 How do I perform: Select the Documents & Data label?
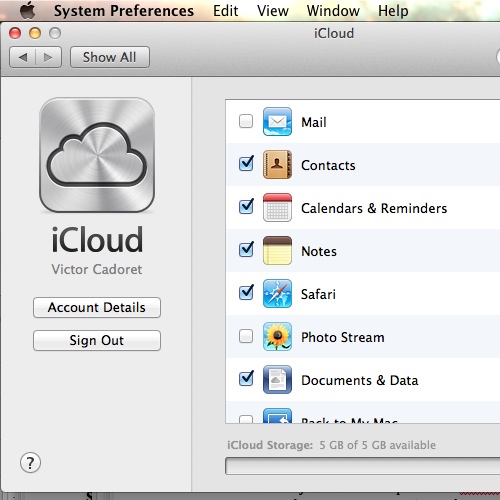tap(360, 380)
